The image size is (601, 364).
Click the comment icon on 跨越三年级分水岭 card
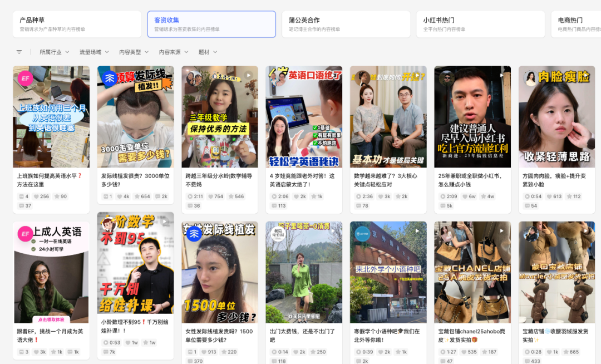[x=189, y=205]
